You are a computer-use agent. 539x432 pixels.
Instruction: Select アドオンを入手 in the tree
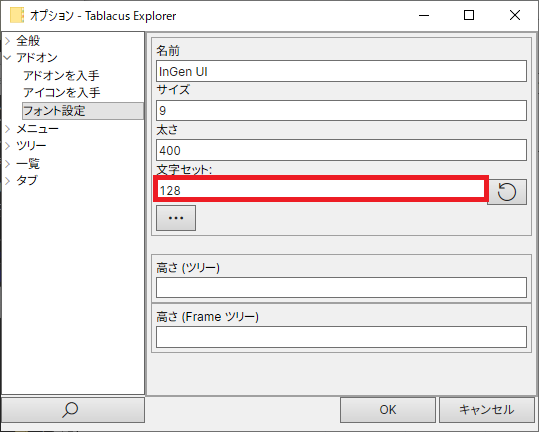[x=61, y=75]
